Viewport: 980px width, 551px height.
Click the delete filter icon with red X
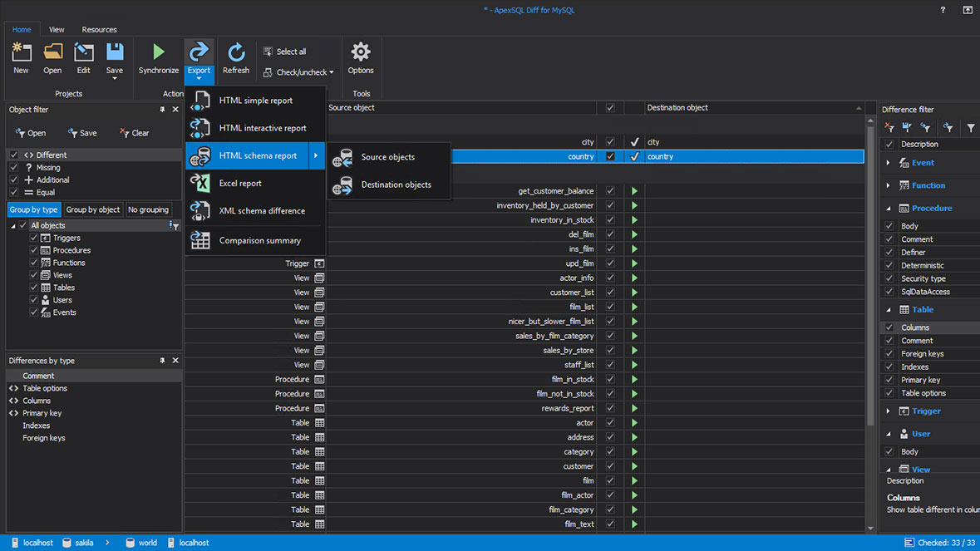[x=889, y=127]
